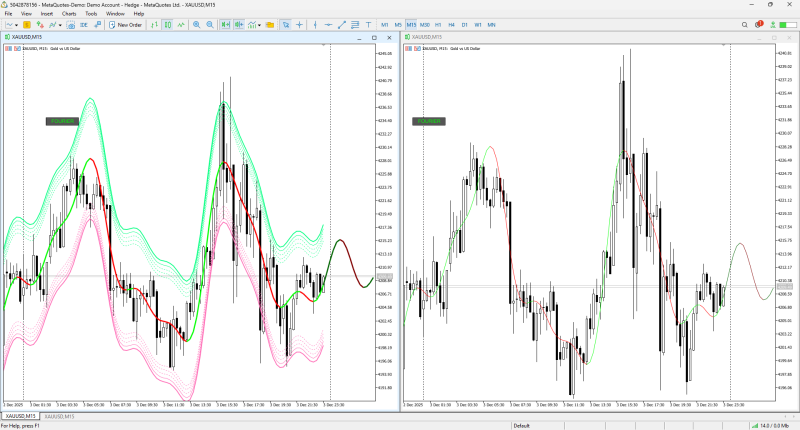Select the vertical line drawing tool
Image resolution: width=800 pixels, height=430 pixels.
pos(315,24)
